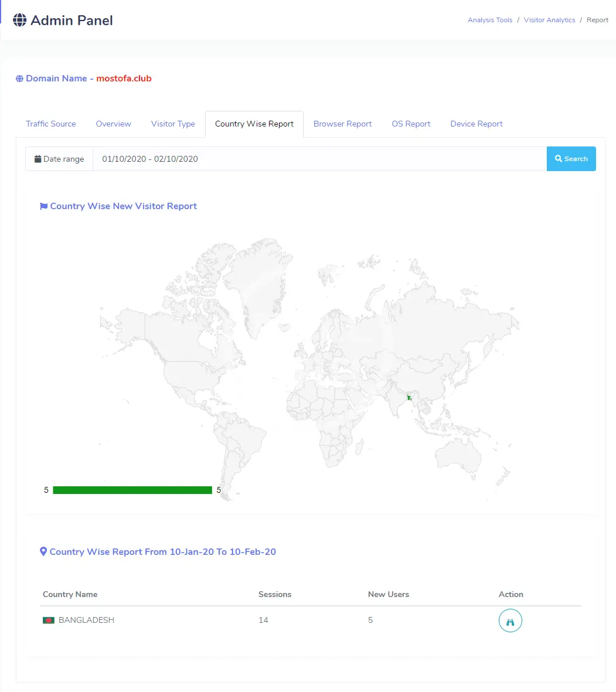Click the flag icon next to New Visitor Report
616x692 pixels.
pyautogui.click(x=43, y=206)
